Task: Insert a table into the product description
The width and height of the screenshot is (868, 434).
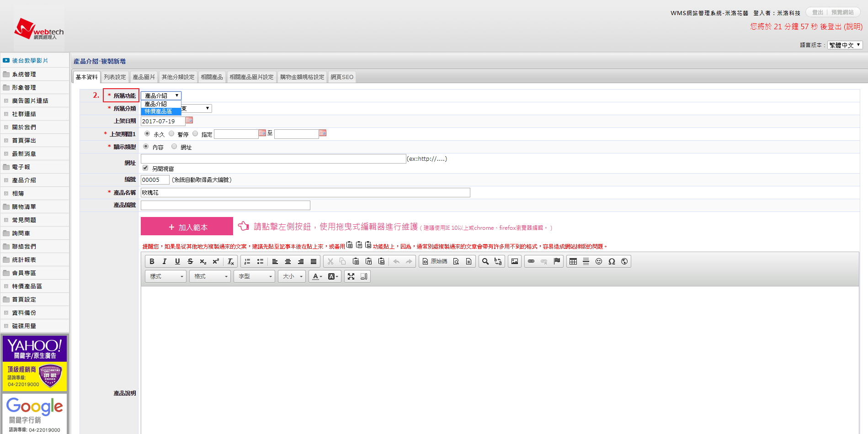Action: coord(573,261)
